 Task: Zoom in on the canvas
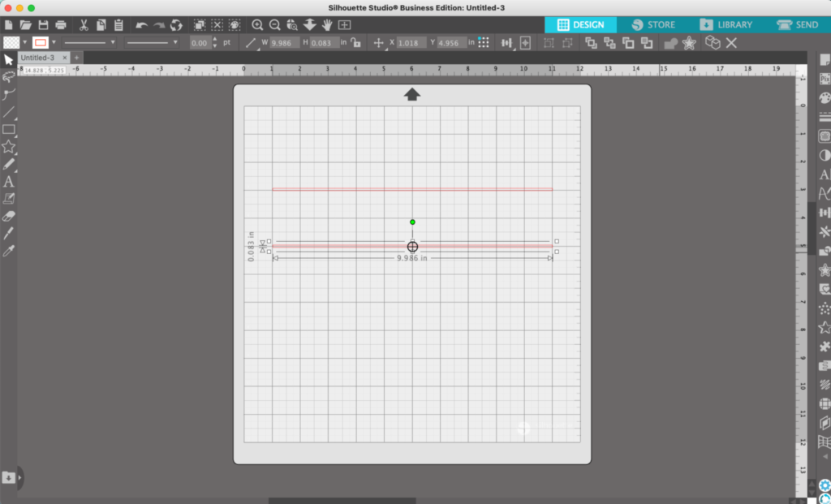point(257,25)
